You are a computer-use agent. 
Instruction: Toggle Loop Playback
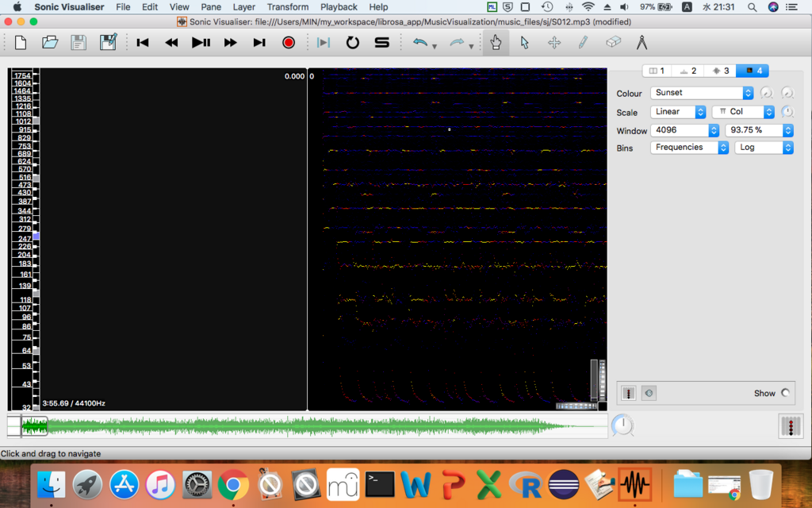(x=353, y=43)
